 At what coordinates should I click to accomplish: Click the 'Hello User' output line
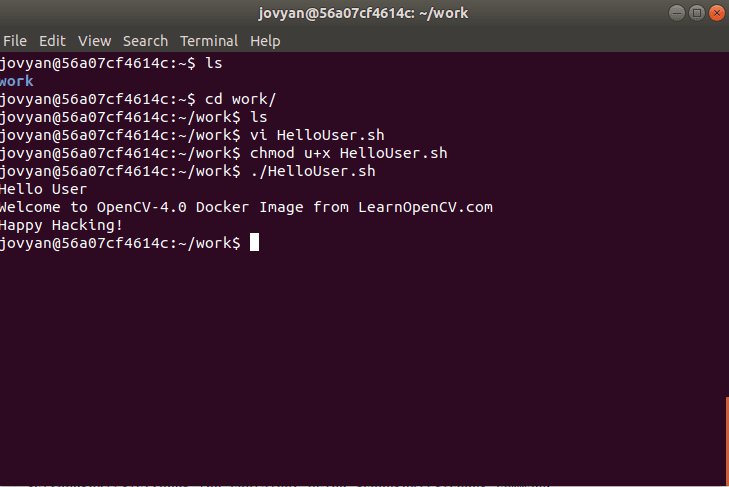(x=43, y=189)
